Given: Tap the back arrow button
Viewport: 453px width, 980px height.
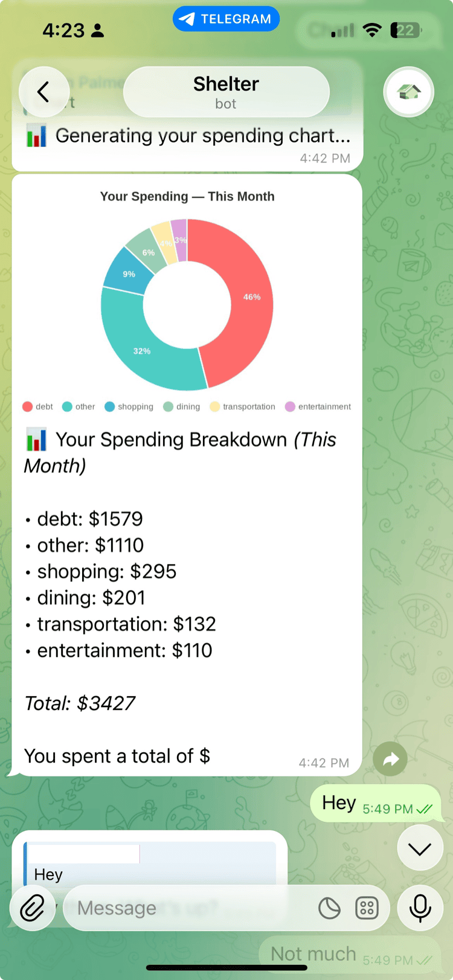Looking at the screenshot, I should tap(43, 92).
